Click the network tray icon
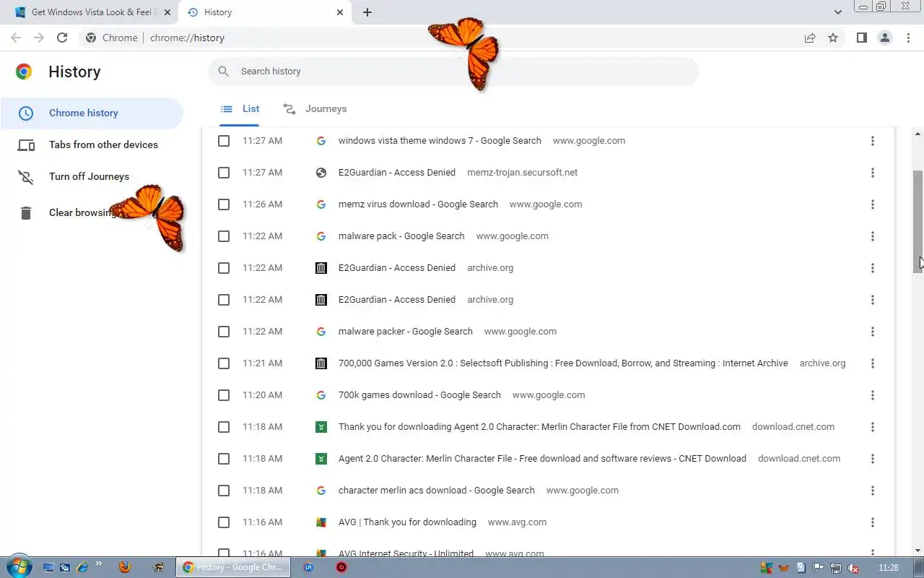Screen dimensions: 924x578 (835, 568)
